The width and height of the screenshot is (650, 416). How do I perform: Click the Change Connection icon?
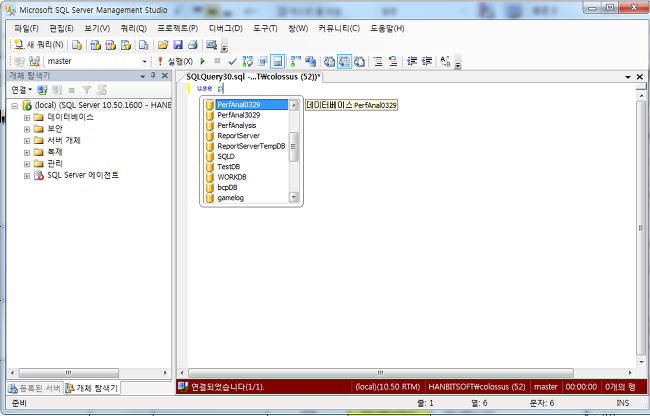35,61
